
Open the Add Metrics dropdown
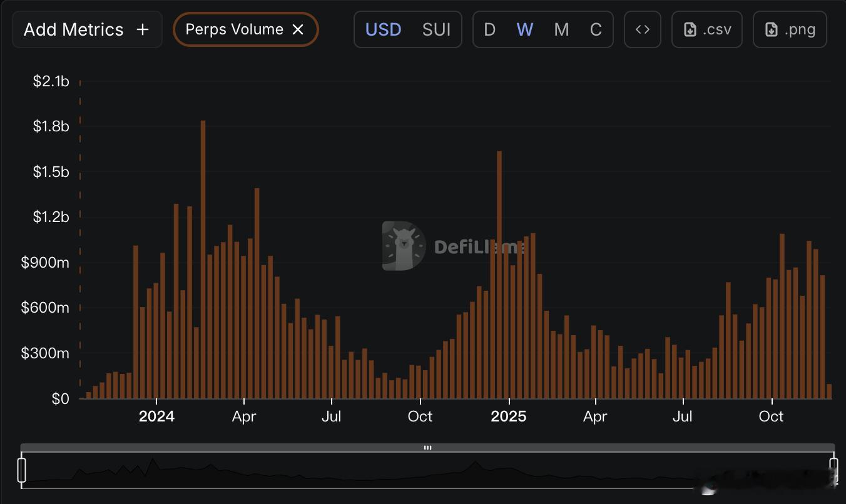74,29
